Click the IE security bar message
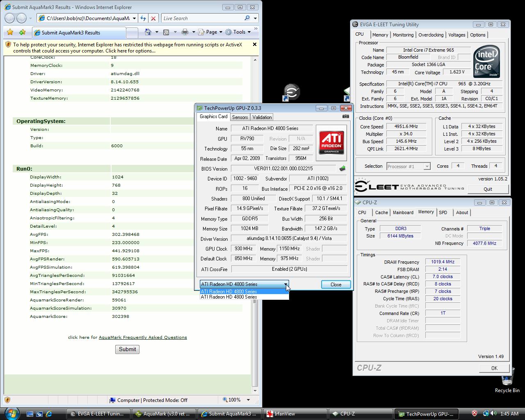The height and width of the screenshot is (420, 525). (128, 48)
